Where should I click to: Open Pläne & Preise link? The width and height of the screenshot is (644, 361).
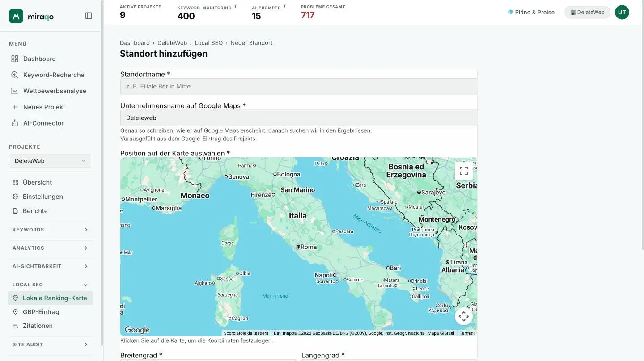pyautogui.click(x=531, y=12)
